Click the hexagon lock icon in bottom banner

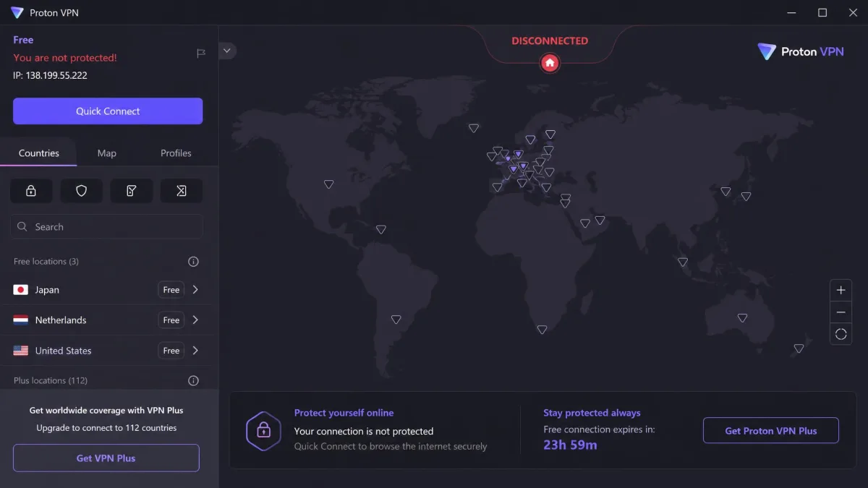pos(263,431)
